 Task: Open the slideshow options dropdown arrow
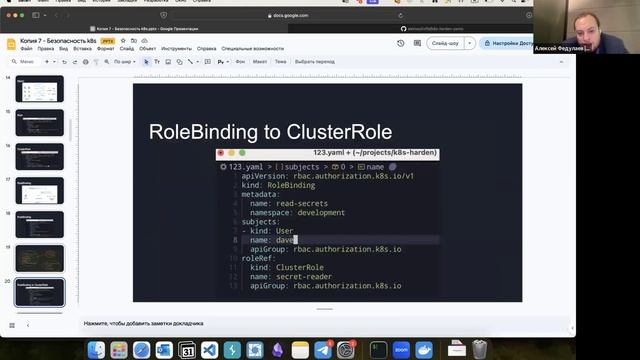point(469,43)
